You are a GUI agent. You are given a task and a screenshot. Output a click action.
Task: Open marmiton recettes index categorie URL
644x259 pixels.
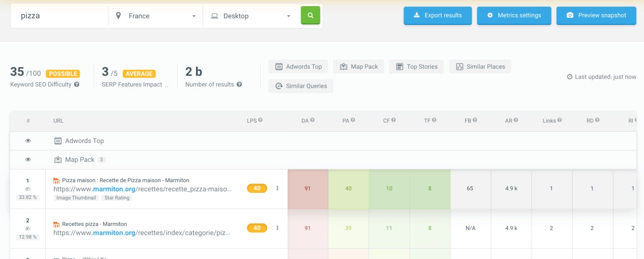pyautogui.click(x=142, y=233)
